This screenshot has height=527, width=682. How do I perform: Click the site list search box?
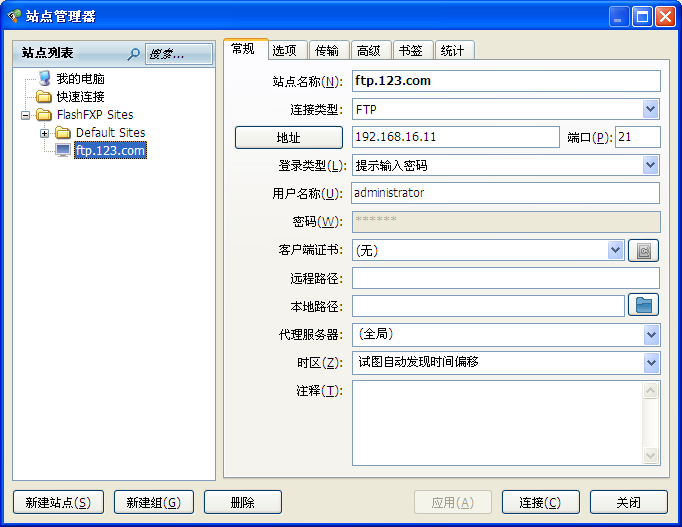[x=179, y=54]
